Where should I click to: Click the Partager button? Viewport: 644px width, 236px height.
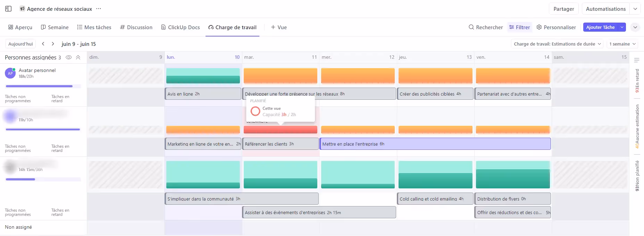[x=563, y=9]
